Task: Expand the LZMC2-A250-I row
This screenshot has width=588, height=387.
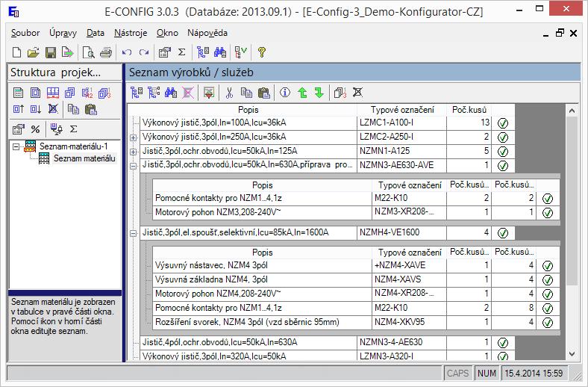Action: [133, 137]
